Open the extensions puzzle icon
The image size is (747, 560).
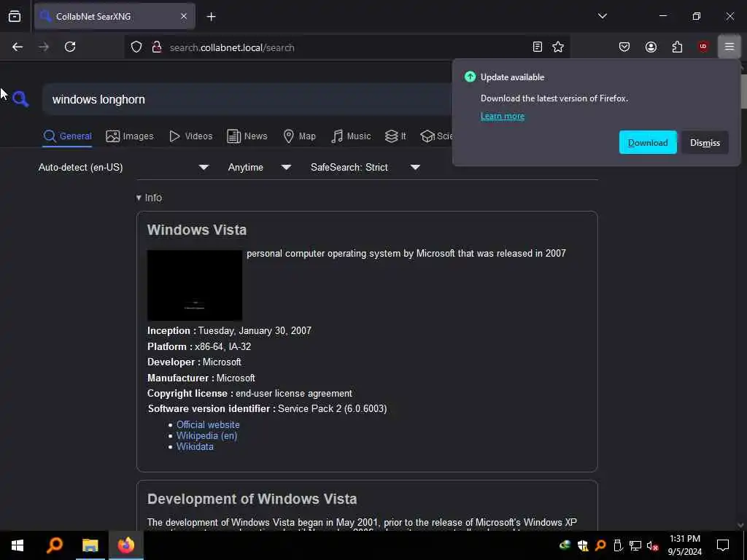click(677, 47)
